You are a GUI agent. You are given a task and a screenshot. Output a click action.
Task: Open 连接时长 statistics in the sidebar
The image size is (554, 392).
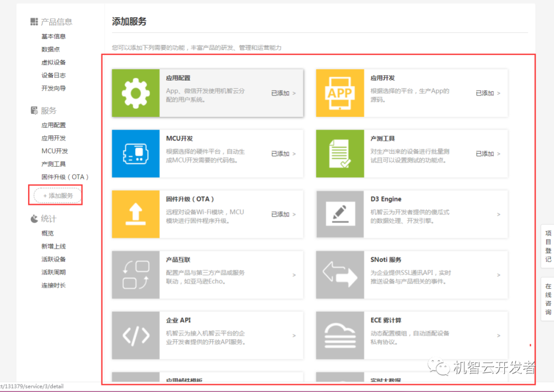click(53, 285)
